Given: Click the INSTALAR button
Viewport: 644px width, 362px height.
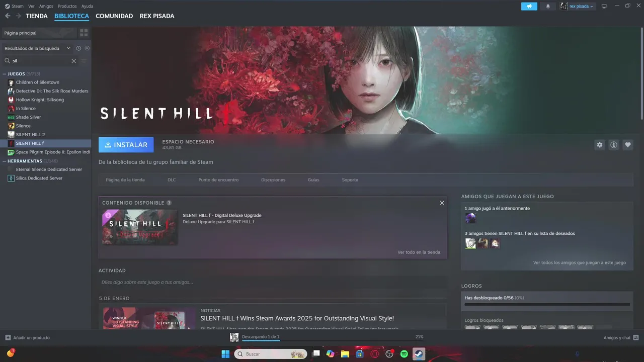Looking at the screenshot, I should pos(126,144).
